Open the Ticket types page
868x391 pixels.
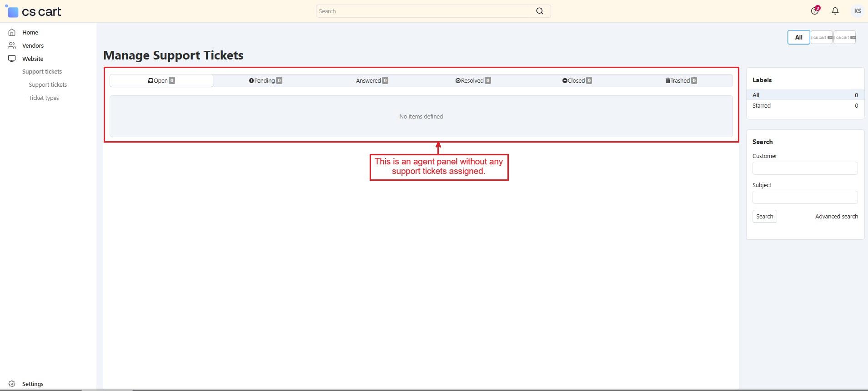point(44,98)
